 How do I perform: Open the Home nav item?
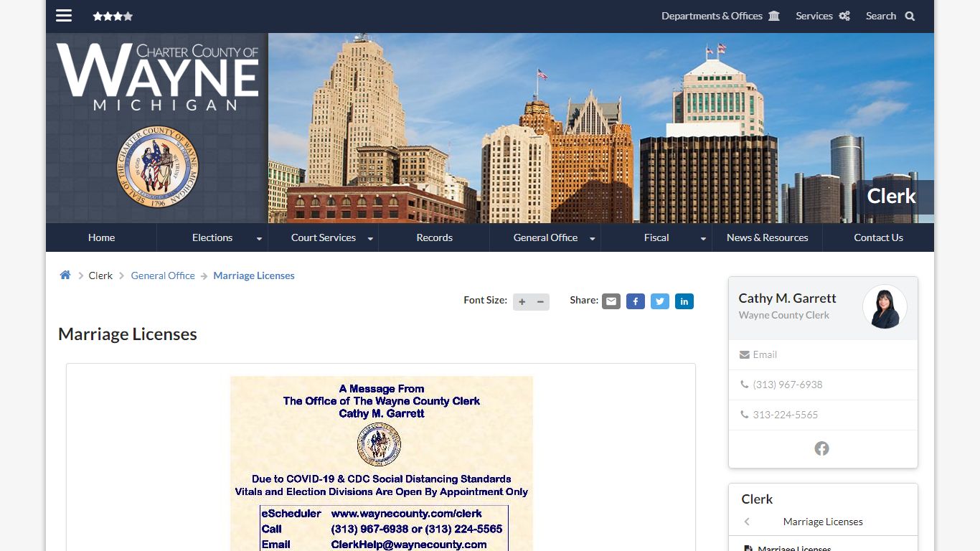101,237
